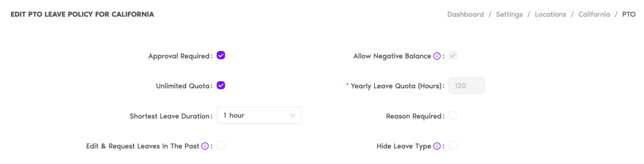This screenshot has height=164, width=644.
Task: Click the Yearly Leave Quota hours field
Action: pyautogui.click(x=467, y=85)
